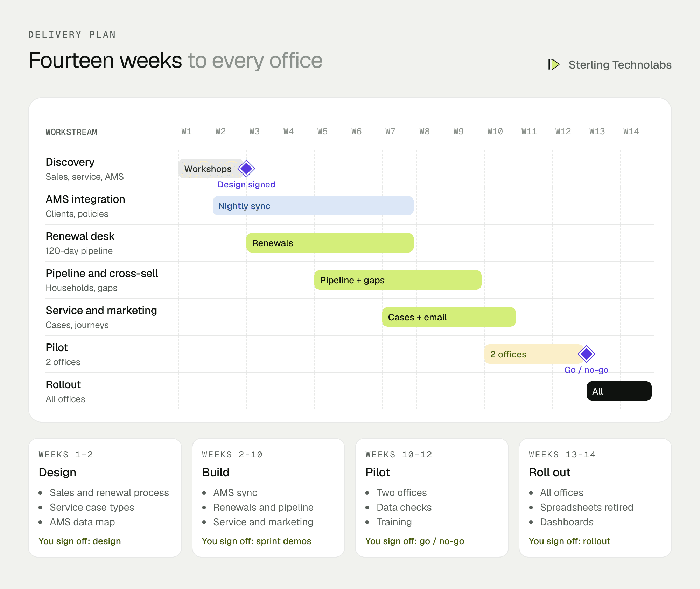Select the Renewals timeline bar
The height and width of the screenshot is (589, 700).
click(x=330, y=243)
